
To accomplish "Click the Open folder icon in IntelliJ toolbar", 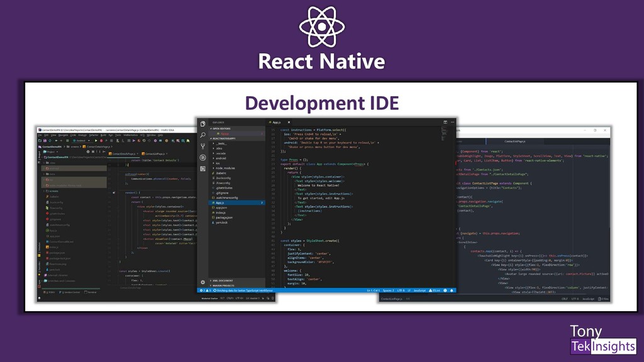I will [40, 141].
